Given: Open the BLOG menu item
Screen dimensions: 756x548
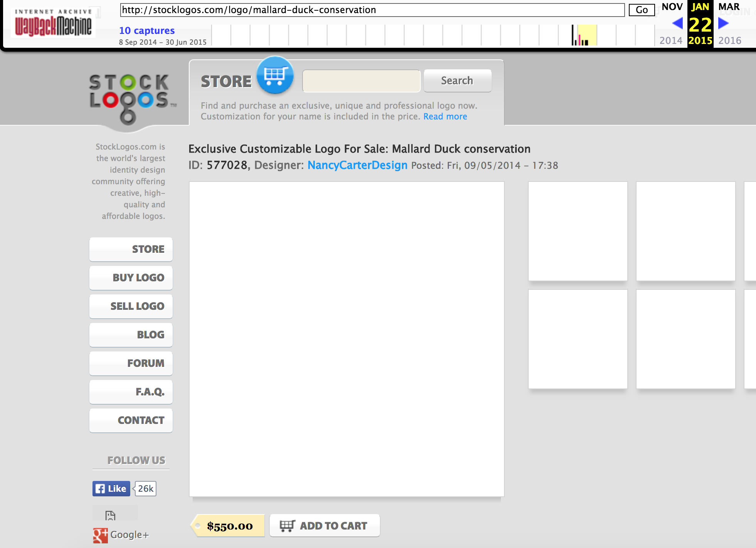Looking at the screenshot, I should [x=131, y=335].
